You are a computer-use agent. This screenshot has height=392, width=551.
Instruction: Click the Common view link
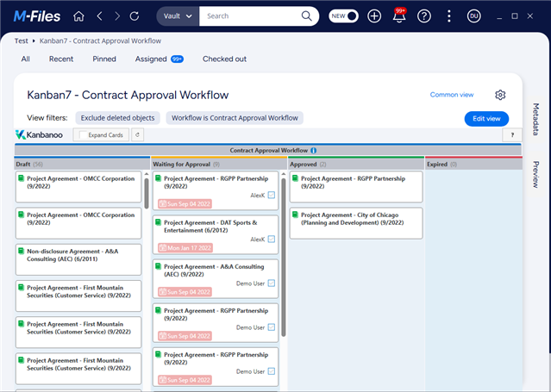[452, 95]
